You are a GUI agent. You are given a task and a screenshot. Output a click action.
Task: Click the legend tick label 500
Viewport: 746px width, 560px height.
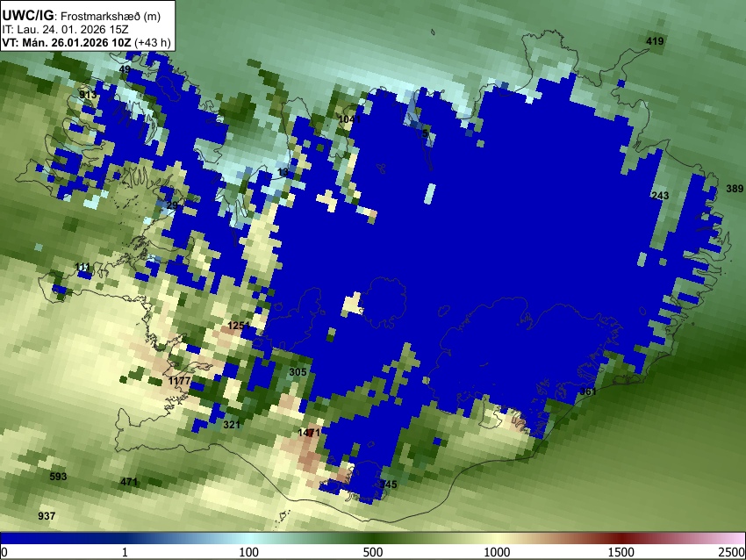[373, 552]
